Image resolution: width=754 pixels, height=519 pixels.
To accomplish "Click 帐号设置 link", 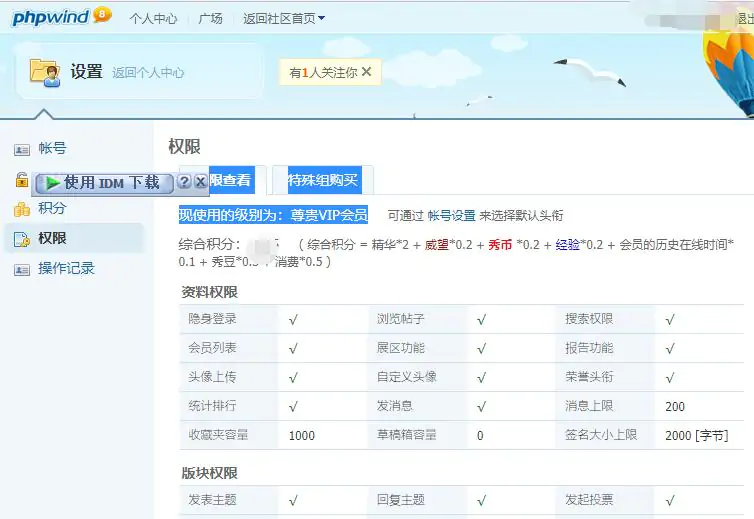I will pyautogui.click(x=452, y=215).
